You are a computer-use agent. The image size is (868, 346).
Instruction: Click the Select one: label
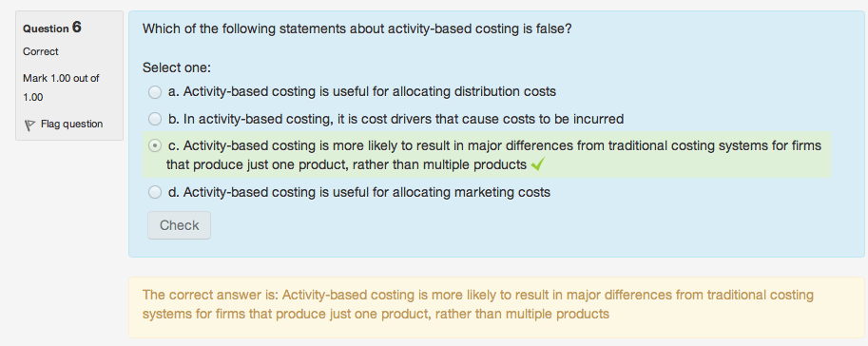[177, 67]
